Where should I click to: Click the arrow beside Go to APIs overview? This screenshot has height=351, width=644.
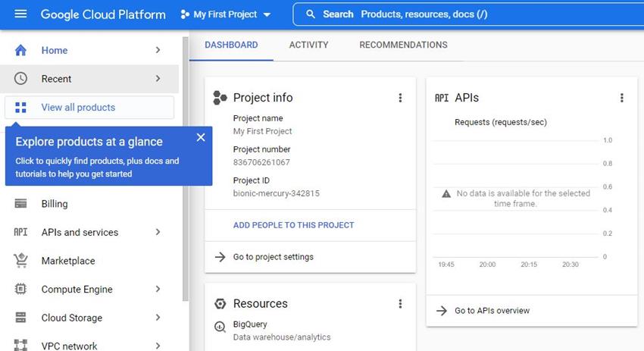tap(442, 311)
